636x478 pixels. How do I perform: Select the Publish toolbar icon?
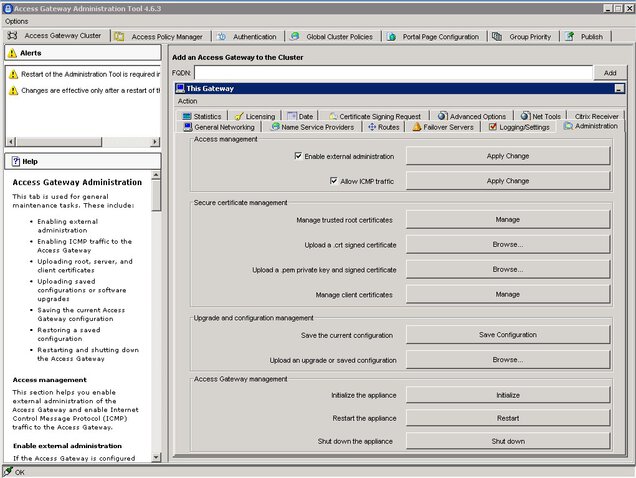coord(569,37)
